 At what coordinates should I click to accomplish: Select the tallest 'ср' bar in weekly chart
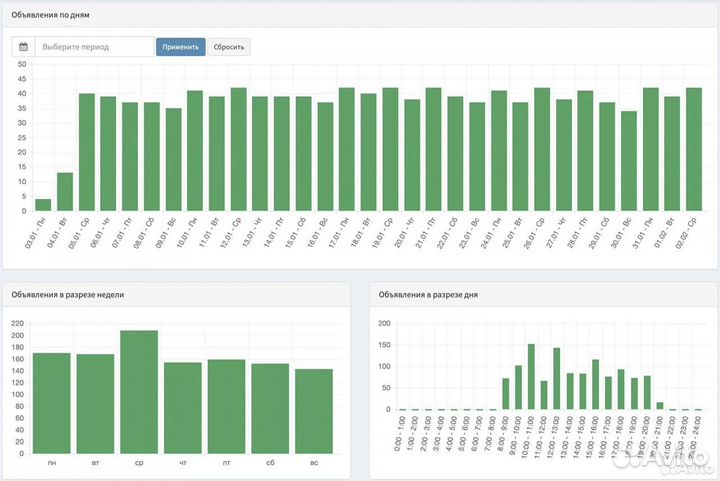139,392
